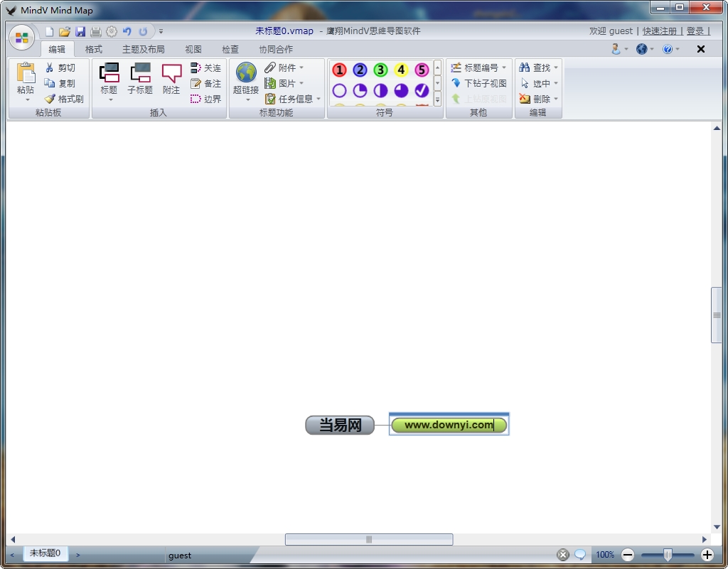Switch to the 视图 ribbon tab
Image resolution: width=728 pixels, height=569 pixels.
(x=193, y=49)
